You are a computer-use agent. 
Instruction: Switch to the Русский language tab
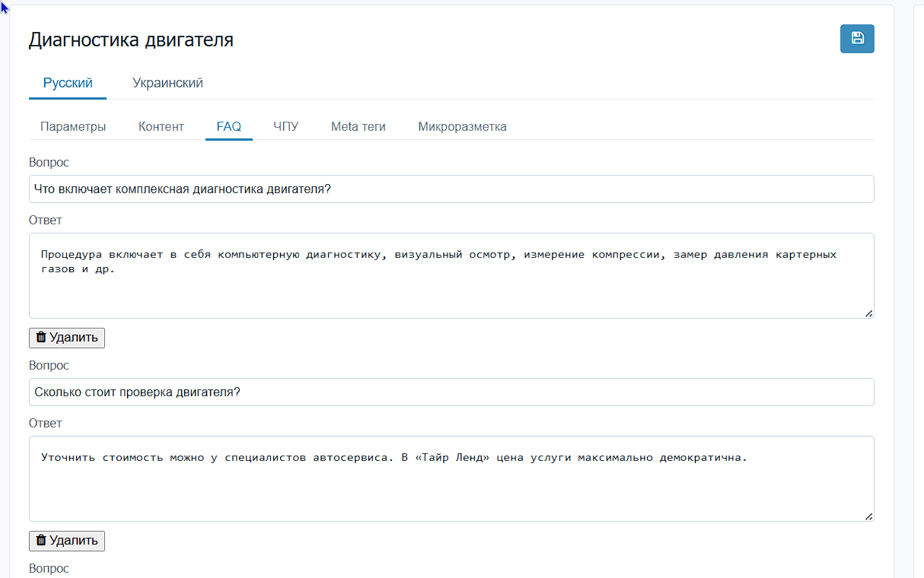coord(68,83)
